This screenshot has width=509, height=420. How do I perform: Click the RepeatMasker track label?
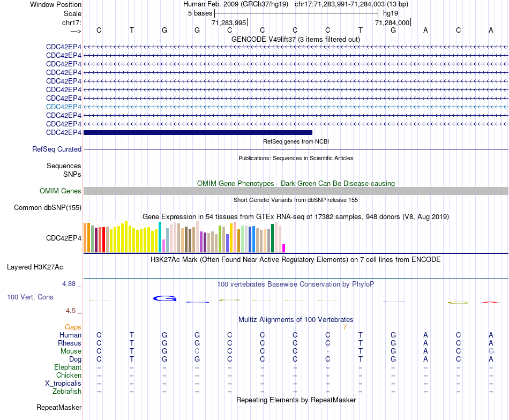59,407
